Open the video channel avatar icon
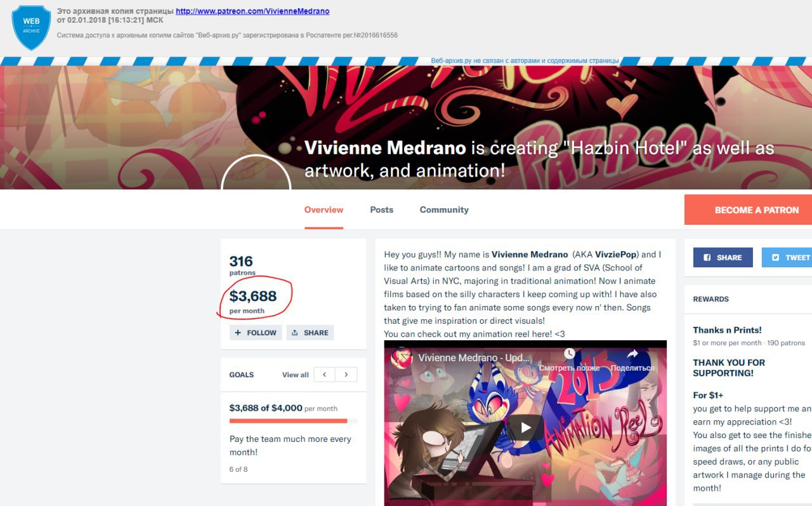The width and height of the screenshot is (812, 506). click(x=402, y=358)
